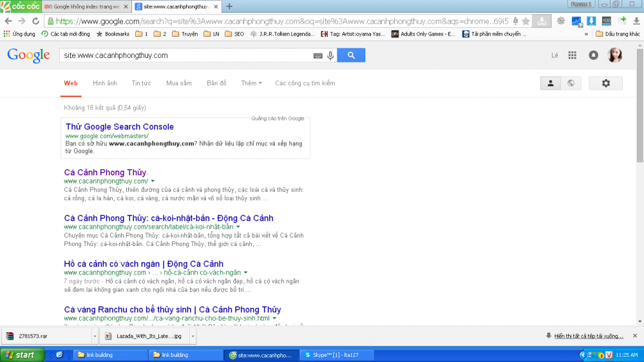This screenshot has height=362, width=644.
Task: Open the virtual keyboard in the search box
Action: click(x=317, y=55)
